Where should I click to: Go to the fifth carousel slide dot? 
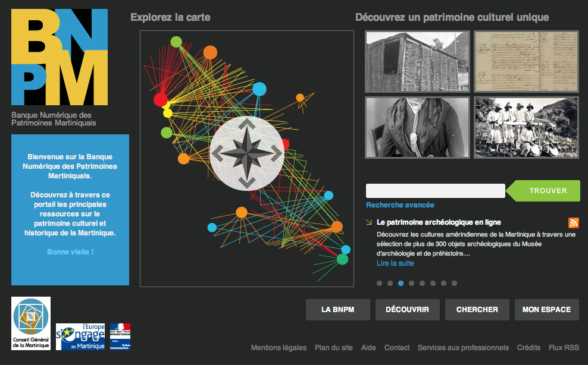[422, 284]
